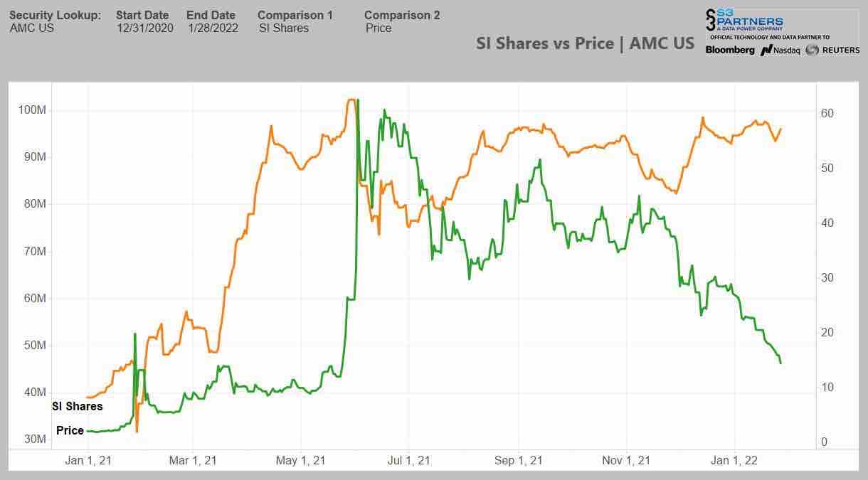The height and width of the screenshot is (480, 868).
Task: Click the chart title SI Shares vs Price
Action: [585, 43]
